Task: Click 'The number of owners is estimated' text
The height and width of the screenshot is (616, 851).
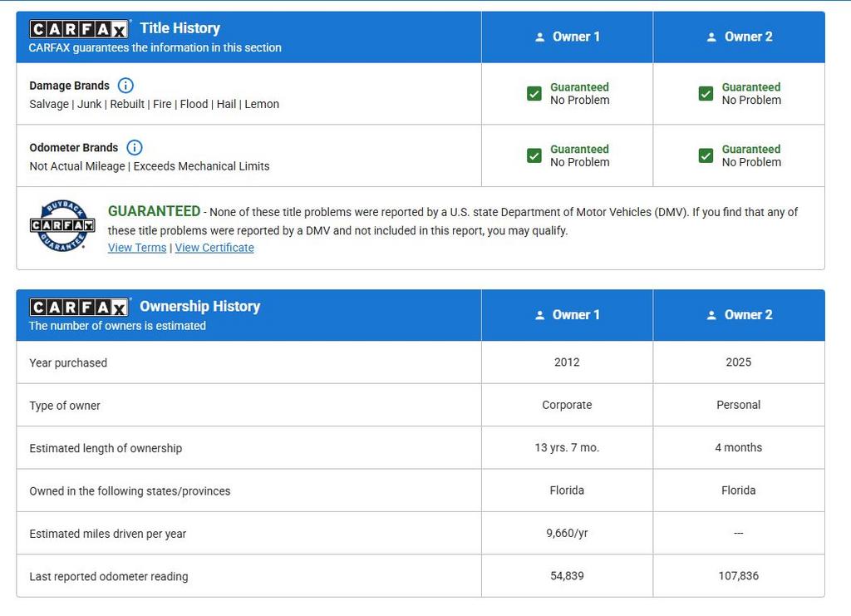Action: (117, 326)
